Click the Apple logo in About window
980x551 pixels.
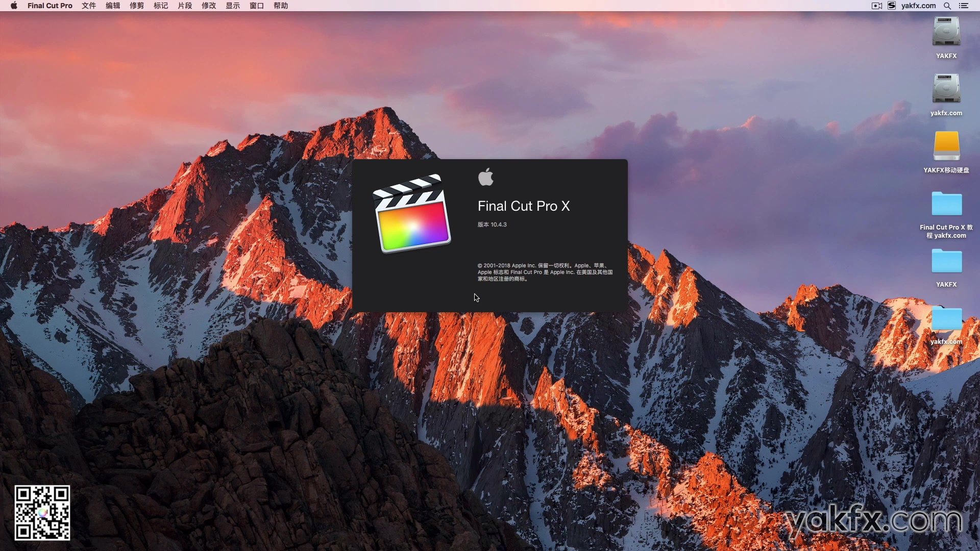pyautogui.click(x=486, y=177)
